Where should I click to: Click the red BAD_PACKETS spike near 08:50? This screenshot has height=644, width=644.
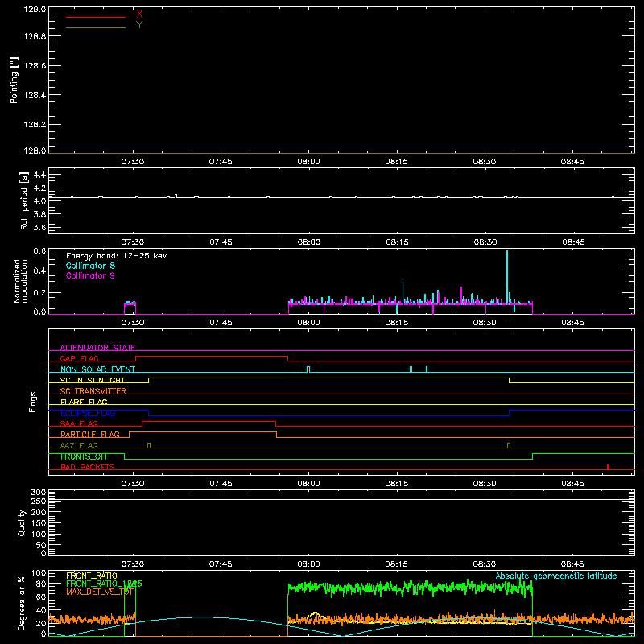point(608,467)
